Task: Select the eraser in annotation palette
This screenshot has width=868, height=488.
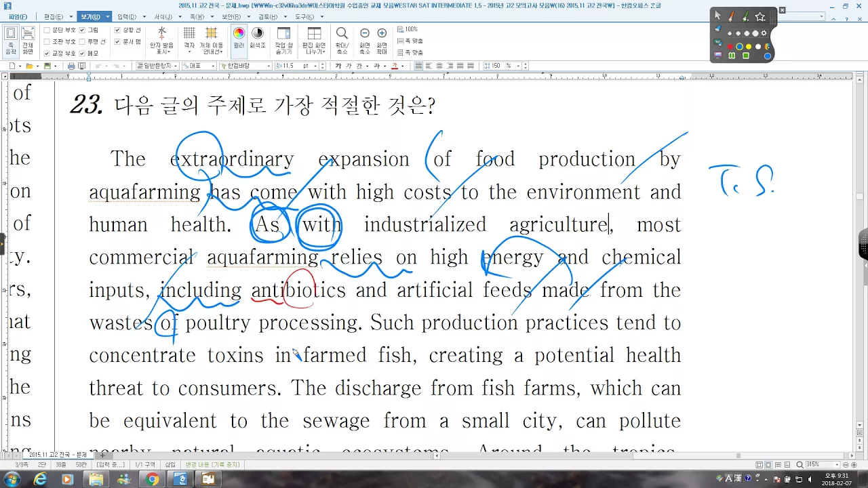Action: 718,28
